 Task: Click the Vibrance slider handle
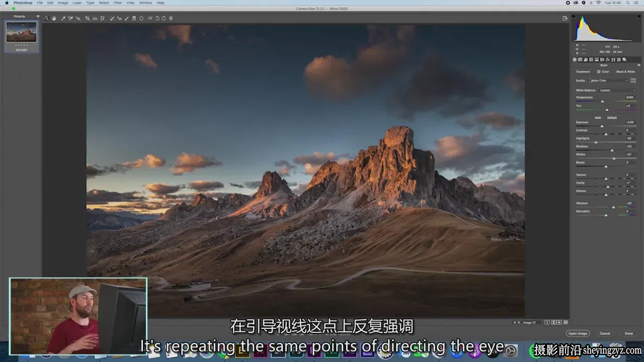(x=613, y=207)
